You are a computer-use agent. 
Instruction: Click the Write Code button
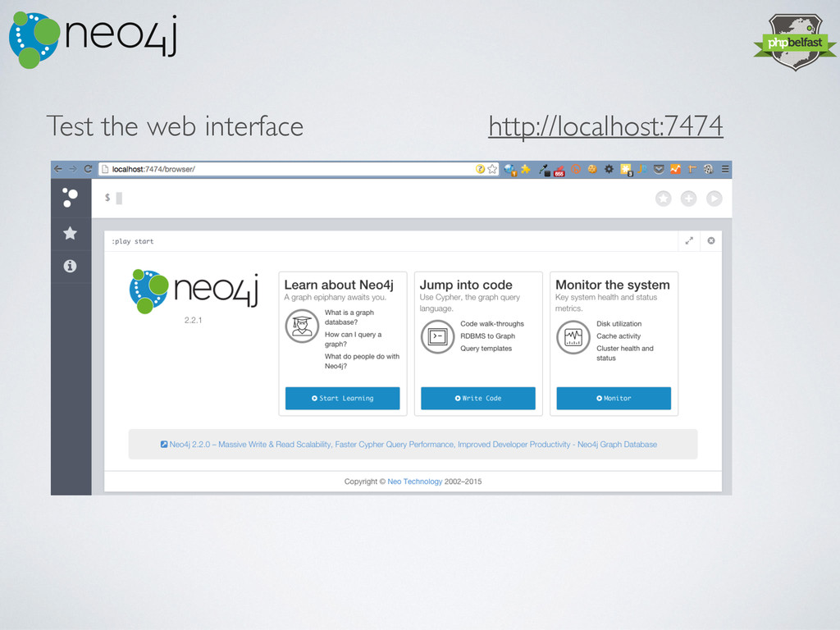pyautogui.click(x=478, y=398)
